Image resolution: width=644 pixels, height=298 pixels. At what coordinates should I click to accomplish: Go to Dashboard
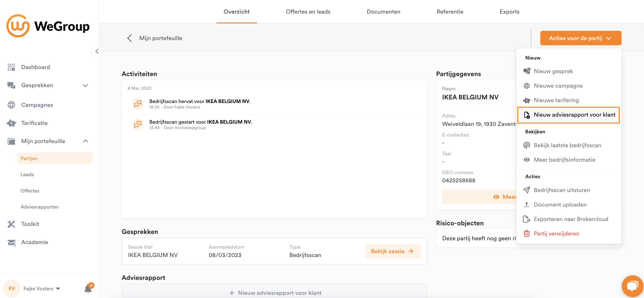pyautogui.click(x=36, y=67)
